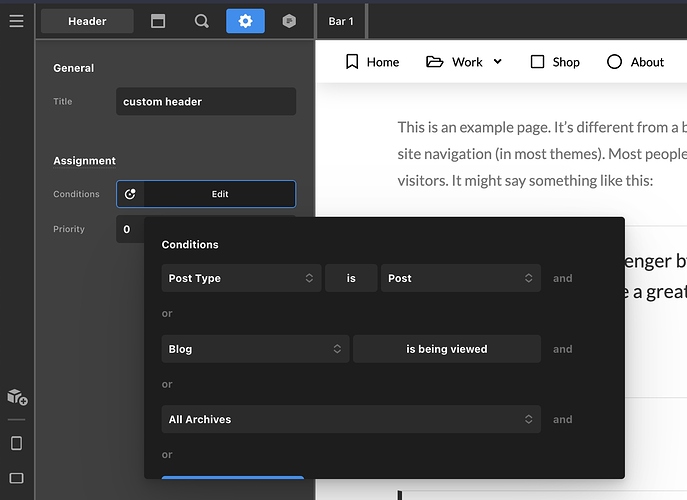Open the Post value dropdown
Viewport: 687px width, 500px height.
460,278
